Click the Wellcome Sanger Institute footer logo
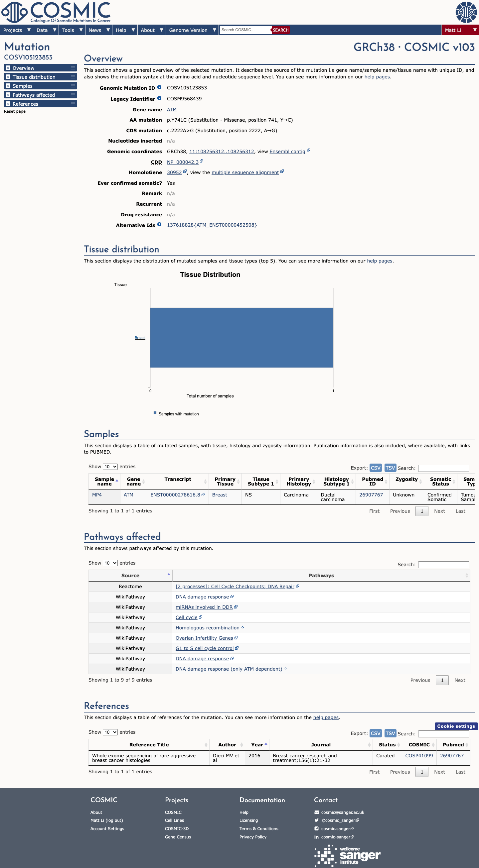The image size is (479, 868). [348, 855]
